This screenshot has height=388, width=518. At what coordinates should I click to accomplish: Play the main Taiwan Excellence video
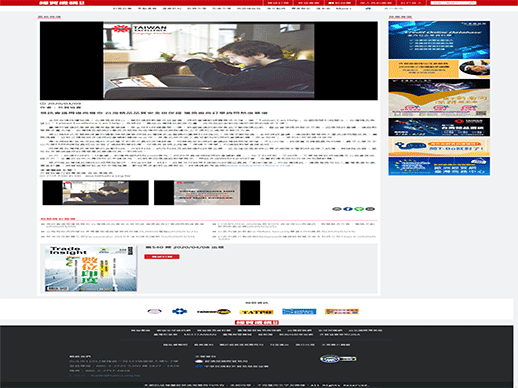click(209, 61)
